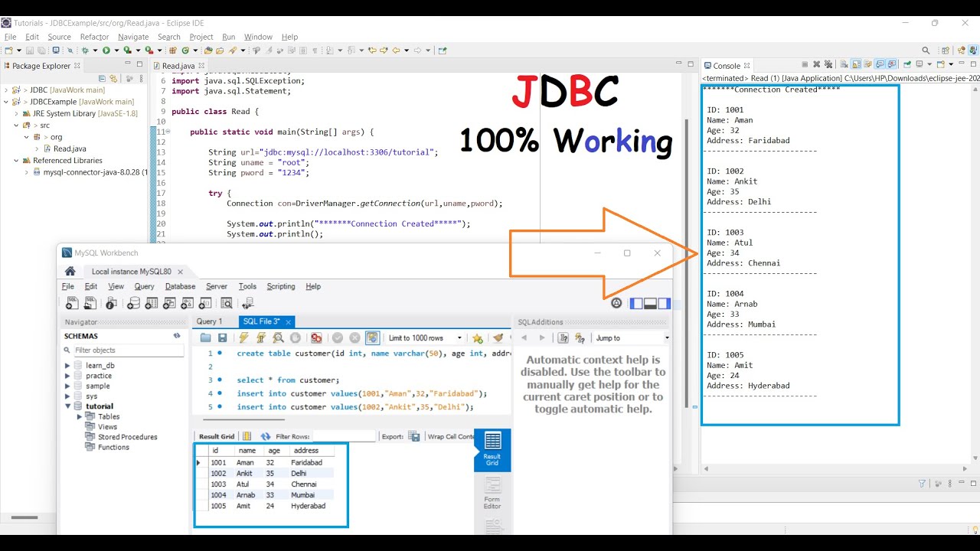Click the Reconnect to DBMS icon
980x551 pixels.
pos(247,303)
